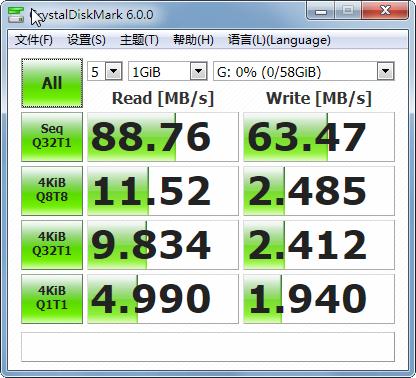Click the Write [MB/s] column header
Image resolution: width=416 pixels, height=378 pixels.
[319, 98]
